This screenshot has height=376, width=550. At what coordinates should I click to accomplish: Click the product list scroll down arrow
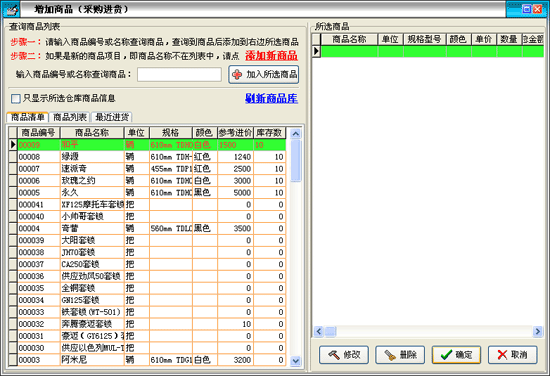coord(296,361)
